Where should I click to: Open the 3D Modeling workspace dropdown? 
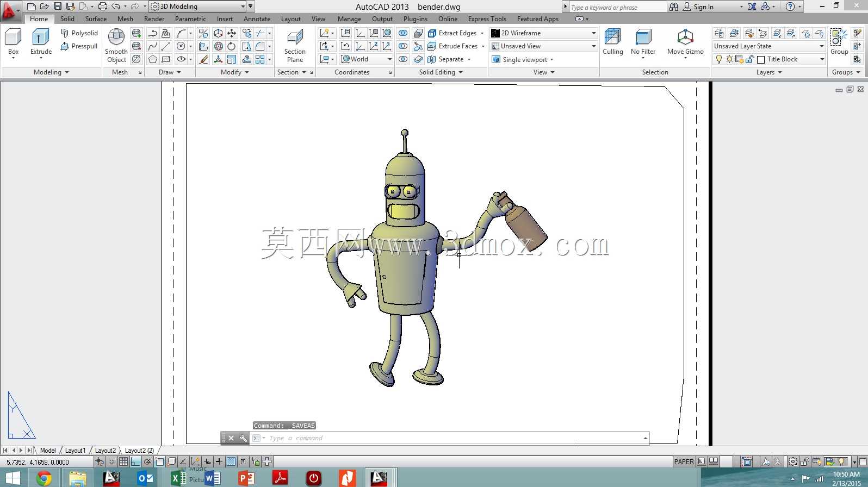(198, 7)
